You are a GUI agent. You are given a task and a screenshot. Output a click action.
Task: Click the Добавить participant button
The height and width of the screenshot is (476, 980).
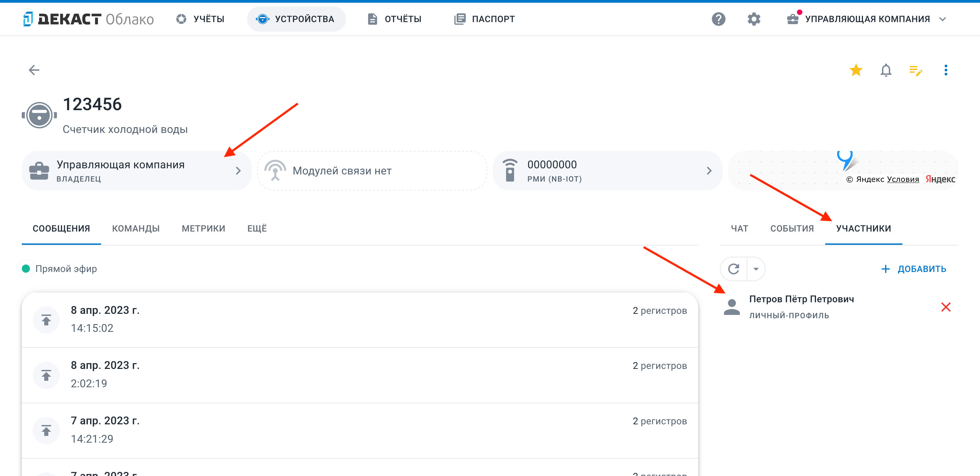coord(914,269)
